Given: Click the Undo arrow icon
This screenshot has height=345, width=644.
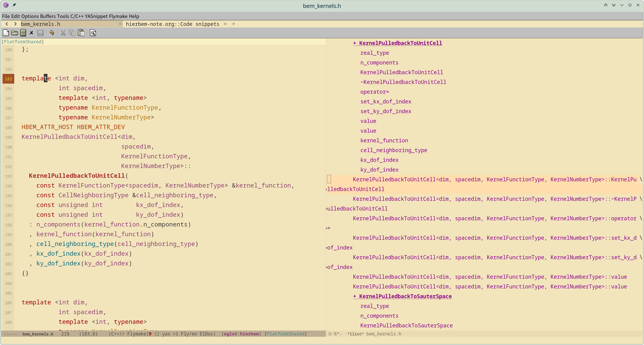Looking at the screenshot, I should tap(52, 33).
